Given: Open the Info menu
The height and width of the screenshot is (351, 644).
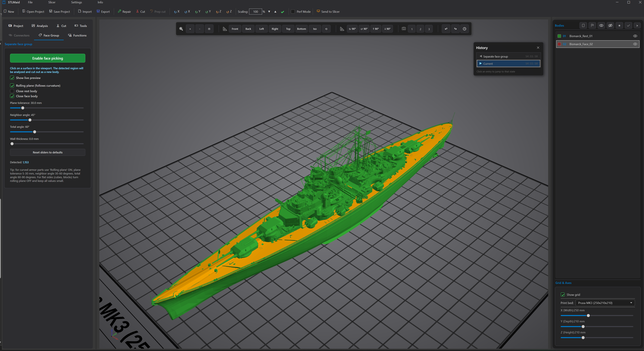Looking at the screenshot, I should [x=100, y=2].
